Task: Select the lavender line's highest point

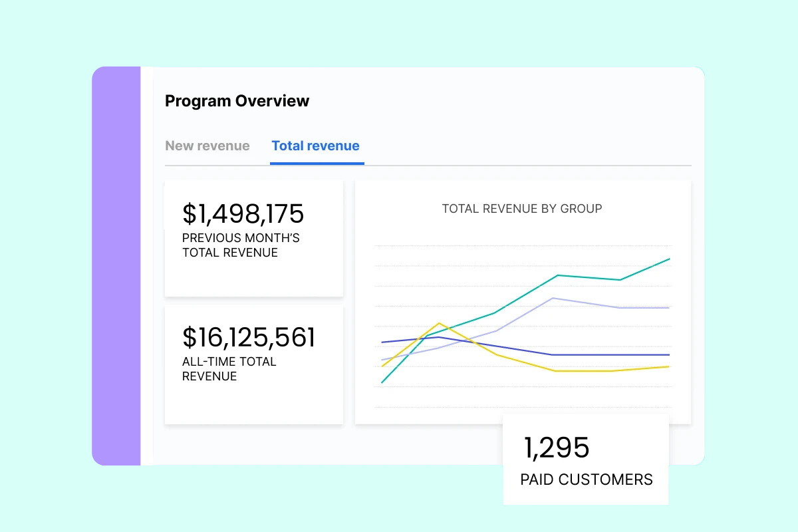Action: coord(553,298)
